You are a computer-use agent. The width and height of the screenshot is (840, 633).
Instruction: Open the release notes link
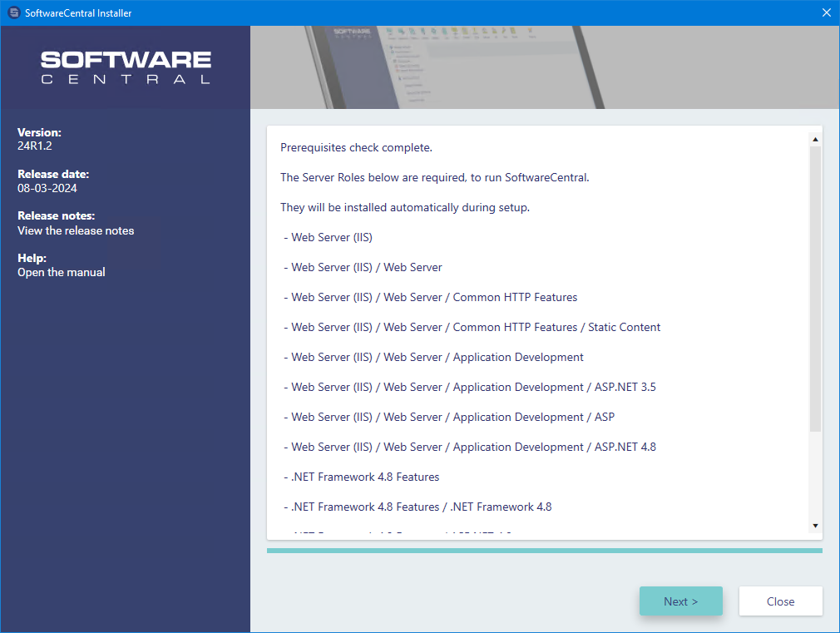(76, 230)
